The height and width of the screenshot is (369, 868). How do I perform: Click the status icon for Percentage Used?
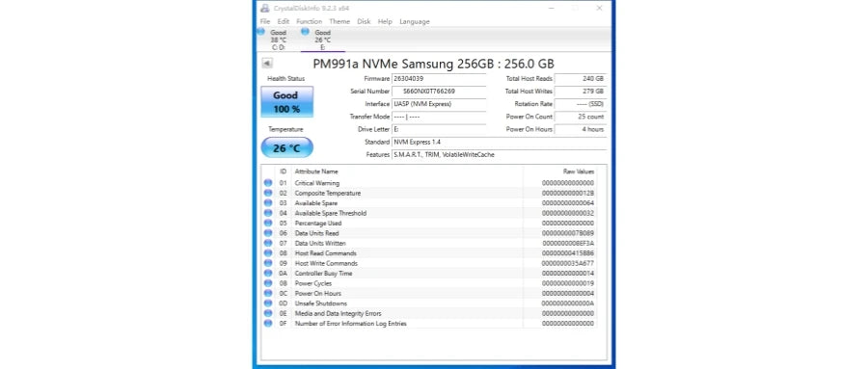268,223
